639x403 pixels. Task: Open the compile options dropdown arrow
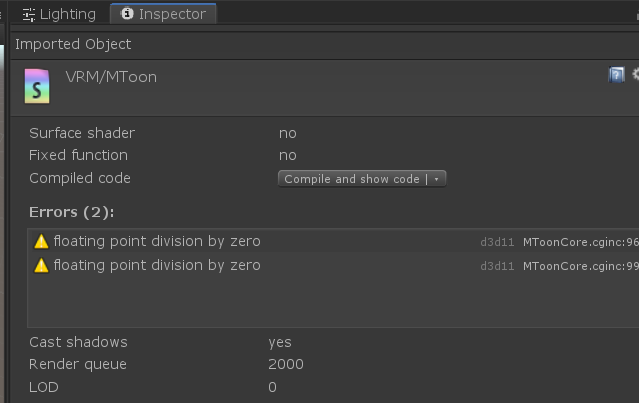coord(436,179)
